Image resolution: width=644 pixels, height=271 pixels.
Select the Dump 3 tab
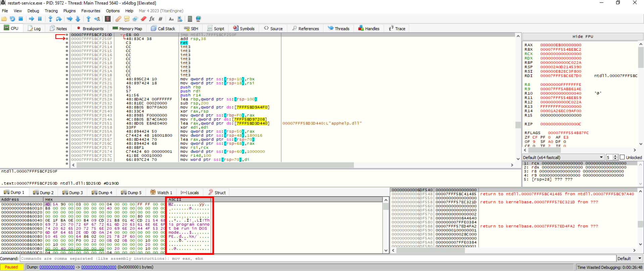tap(73, 193)
